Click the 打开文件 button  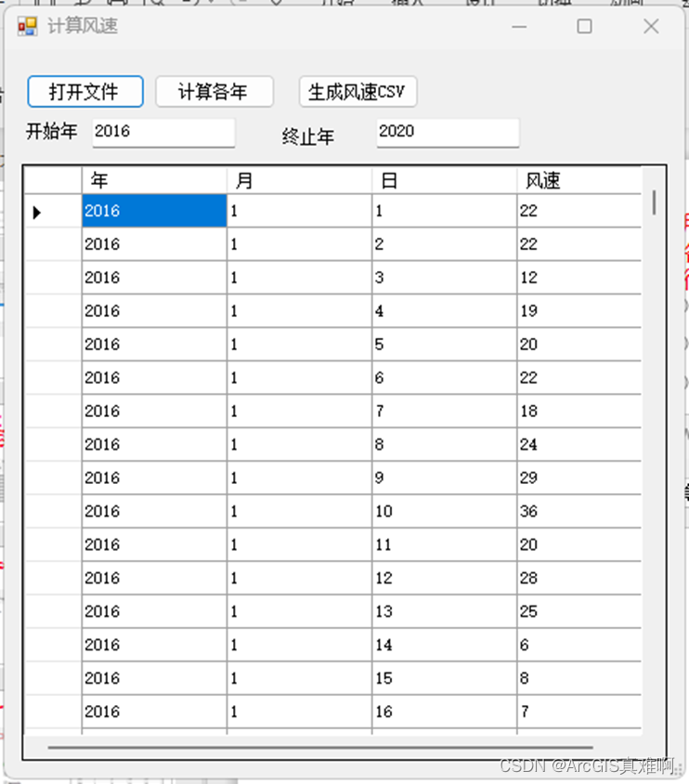[x=85, y=92]
